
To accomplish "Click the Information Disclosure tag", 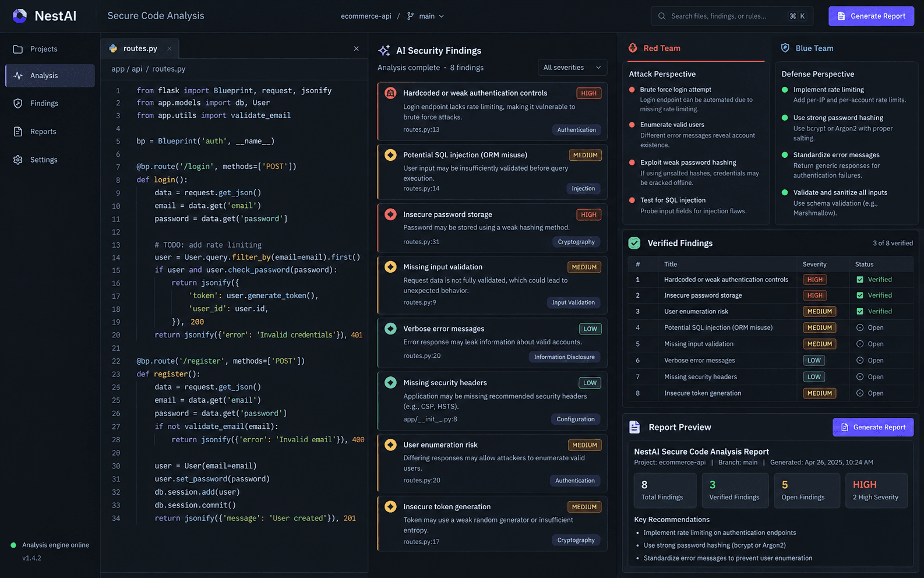I will 564,357.
